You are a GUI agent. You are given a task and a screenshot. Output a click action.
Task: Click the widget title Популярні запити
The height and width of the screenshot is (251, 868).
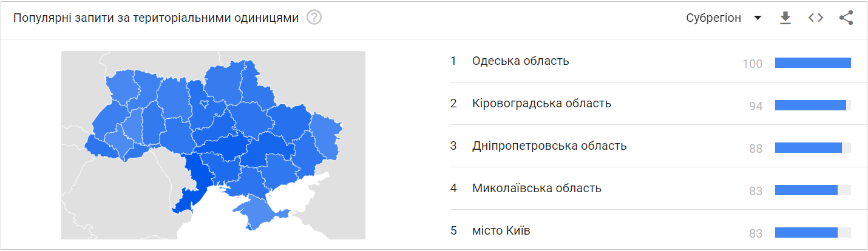[156, 18]
